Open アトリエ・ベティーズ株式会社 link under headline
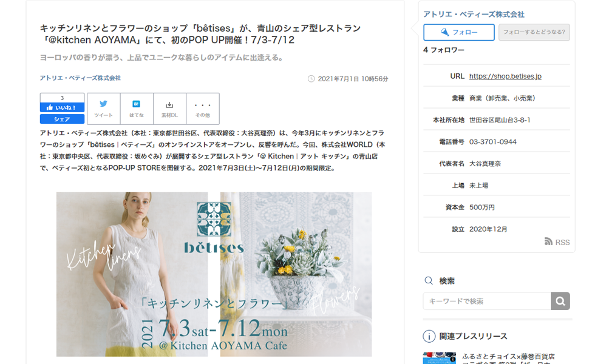This screenshot has width=595, height=364. click(x=80, y=78)
